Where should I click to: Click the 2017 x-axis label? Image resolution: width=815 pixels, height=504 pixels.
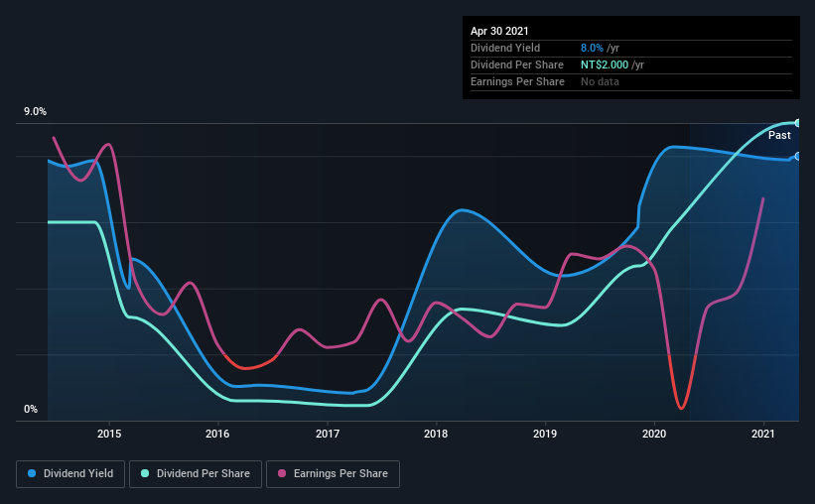328,434
